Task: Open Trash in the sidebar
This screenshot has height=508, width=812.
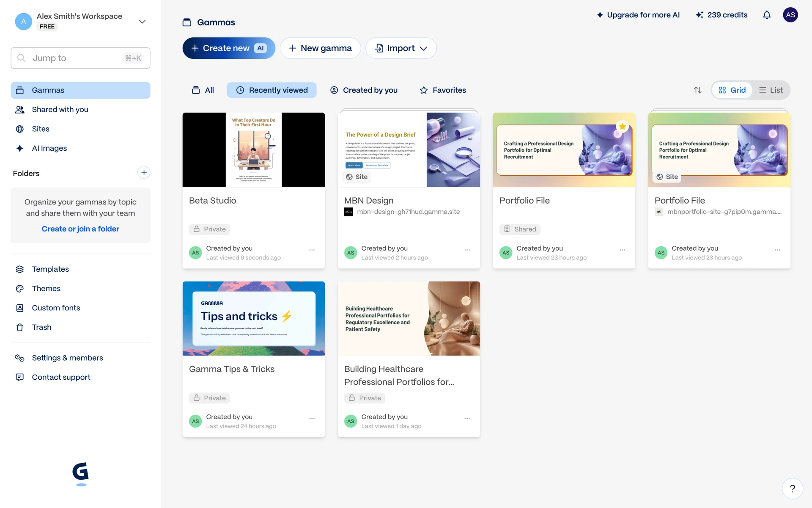Action: 41,327
